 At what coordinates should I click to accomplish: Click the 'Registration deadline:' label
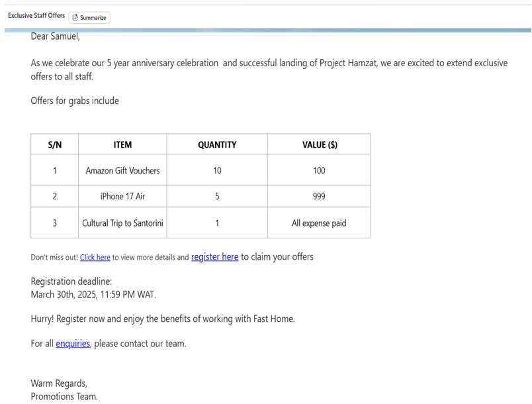click(71, 281)
